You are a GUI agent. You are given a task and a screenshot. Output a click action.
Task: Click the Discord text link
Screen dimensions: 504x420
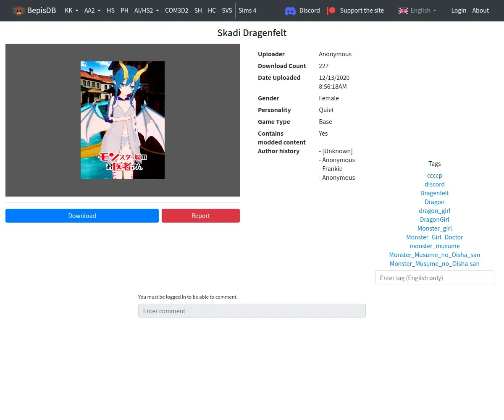(310, 10)
